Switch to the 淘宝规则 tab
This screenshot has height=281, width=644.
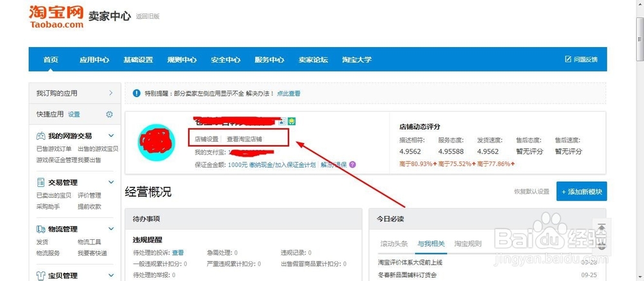[x=468, y=244]
